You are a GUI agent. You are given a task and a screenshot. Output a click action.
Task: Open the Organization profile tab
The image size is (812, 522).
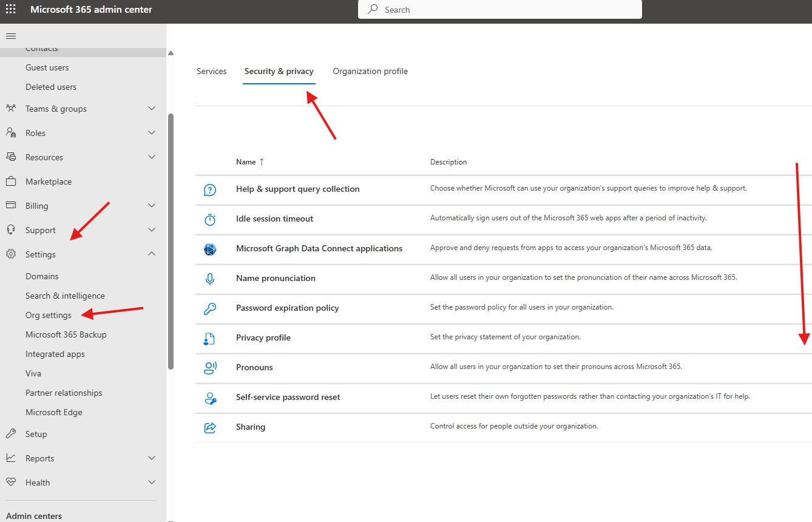coord(370,71)
